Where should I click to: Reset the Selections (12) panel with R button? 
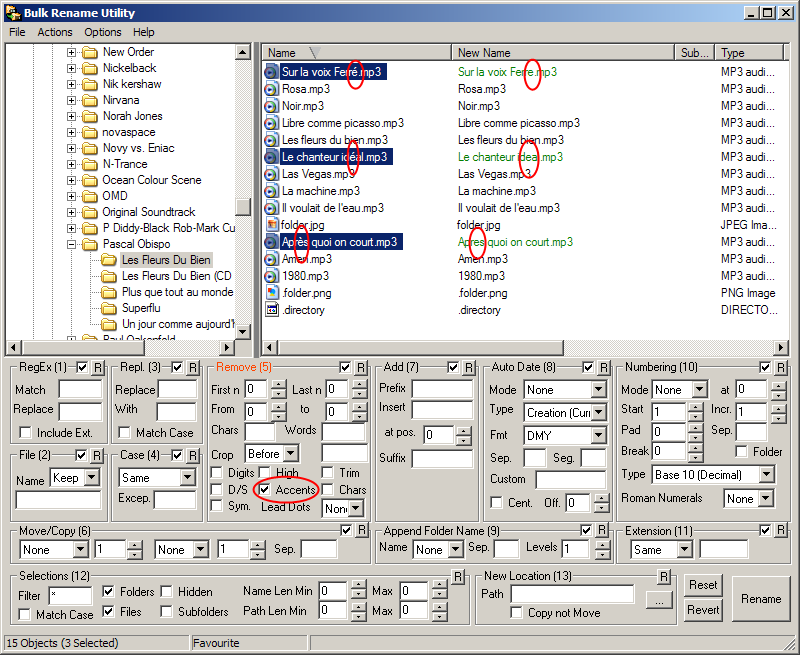(458, 577)
